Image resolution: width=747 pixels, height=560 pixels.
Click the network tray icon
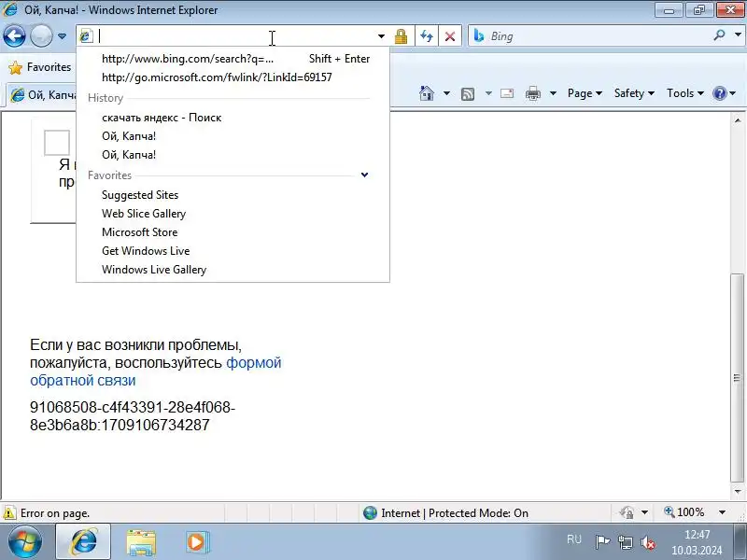pyautogui.click(x=625, y=542)
